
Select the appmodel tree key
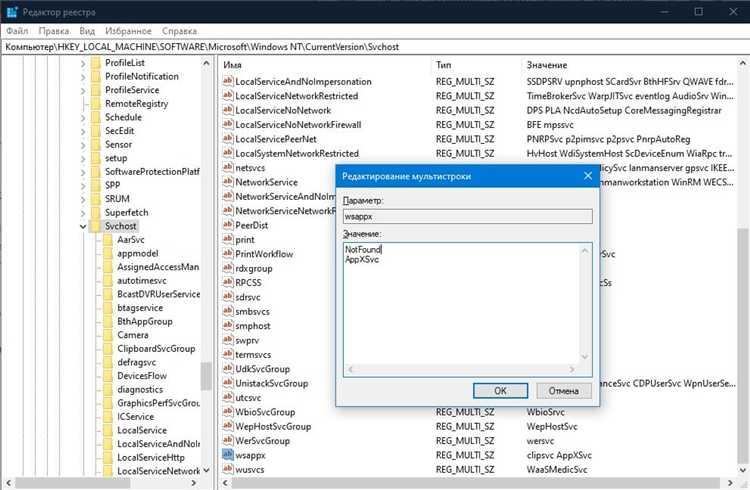click(x=138, y=253)
